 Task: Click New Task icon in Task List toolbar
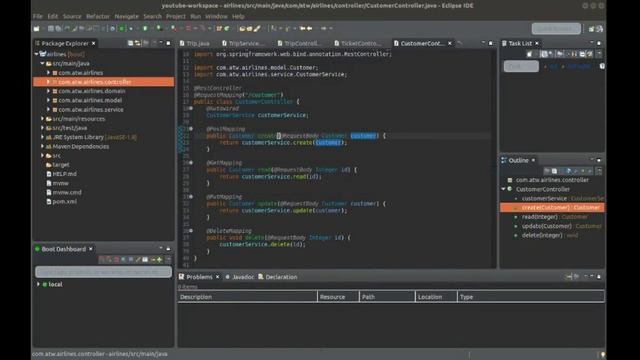point(529,54)
